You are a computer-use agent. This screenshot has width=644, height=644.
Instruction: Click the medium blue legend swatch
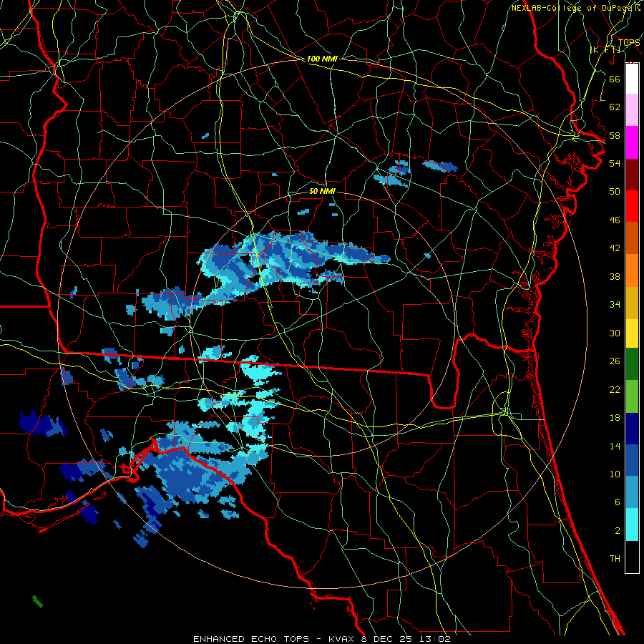click(x=632, y=460)
